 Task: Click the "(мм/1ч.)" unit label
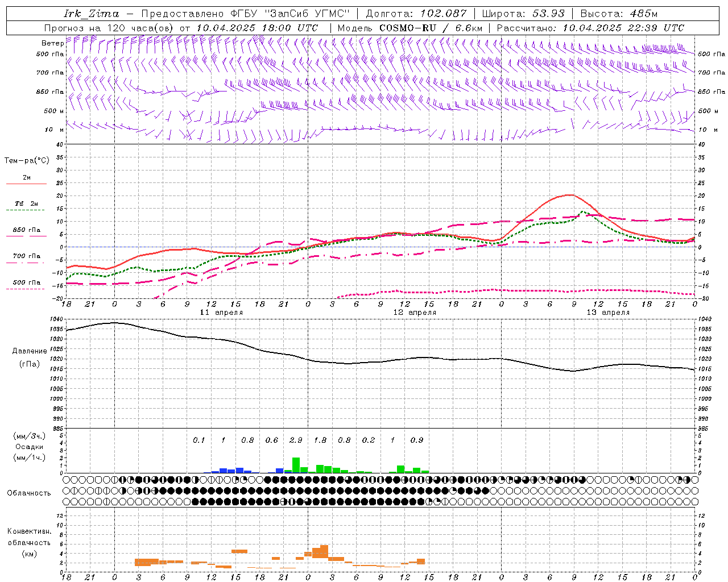coord(30,458)
